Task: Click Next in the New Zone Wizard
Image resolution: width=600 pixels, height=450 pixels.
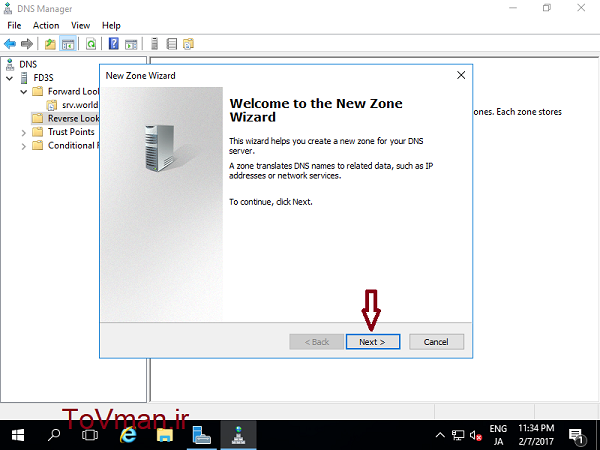Action: pyautogui.click(x=373, y=342)
